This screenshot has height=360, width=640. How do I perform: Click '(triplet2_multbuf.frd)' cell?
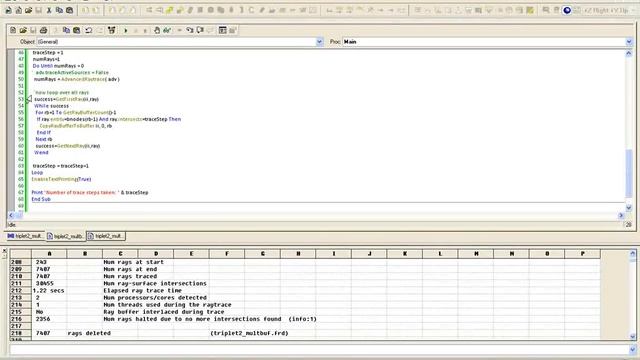click(249, 333)
